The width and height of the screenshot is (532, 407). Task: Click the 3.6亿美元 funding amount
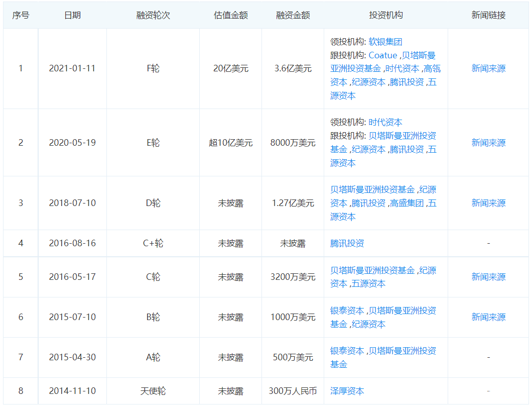coord(293,69)
